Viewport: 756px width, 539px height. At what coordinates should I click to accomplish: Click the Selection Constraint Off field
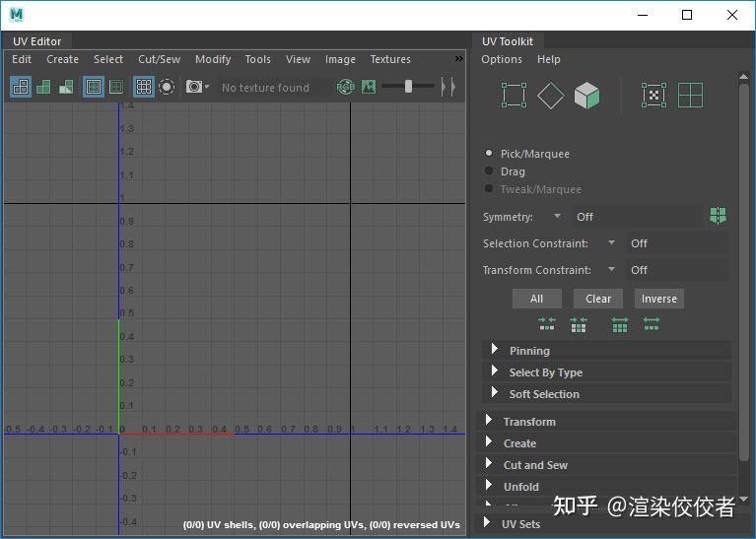pyautogui.click(x=677, y=243)
